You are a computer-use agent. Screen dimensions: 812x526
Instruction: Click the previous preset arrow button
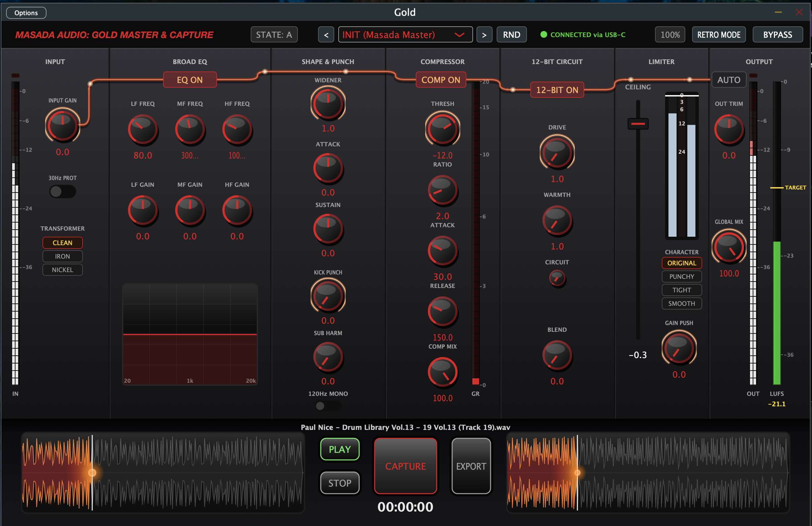pyautogui.click(x=326, y=35)
